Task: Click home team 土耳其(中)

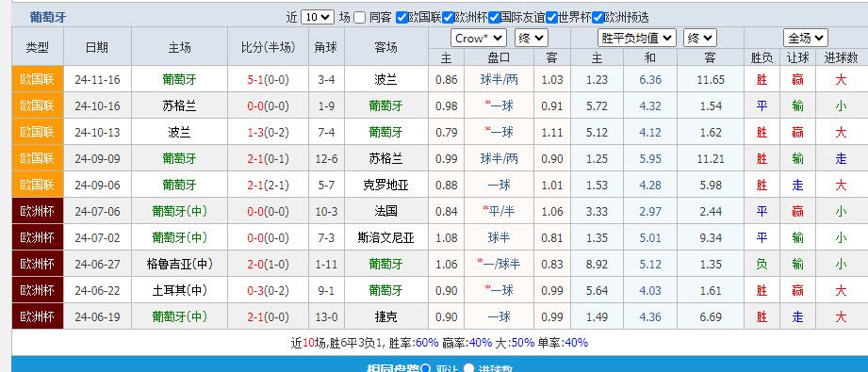Action: click(179, 291)
